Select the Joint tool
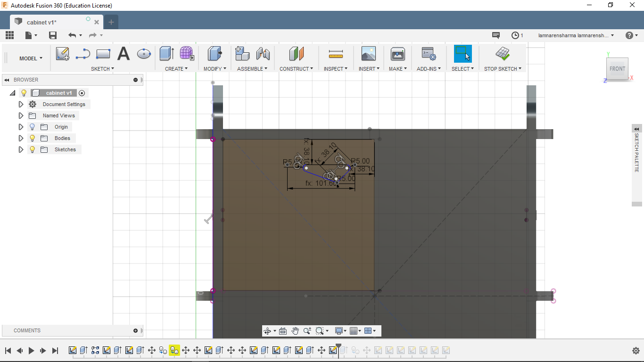This screenshot has height=362, width=644. tap(263, 54)
